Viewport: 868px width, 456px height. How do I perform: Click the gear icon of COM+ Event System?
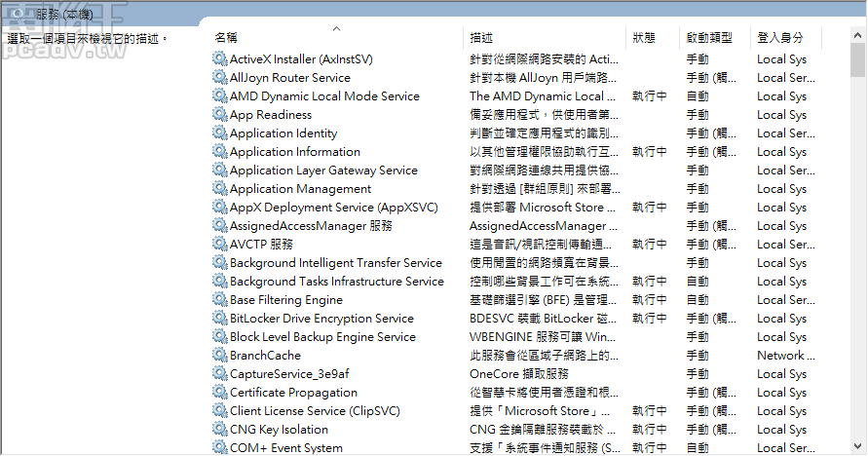(x=220, y=447)
